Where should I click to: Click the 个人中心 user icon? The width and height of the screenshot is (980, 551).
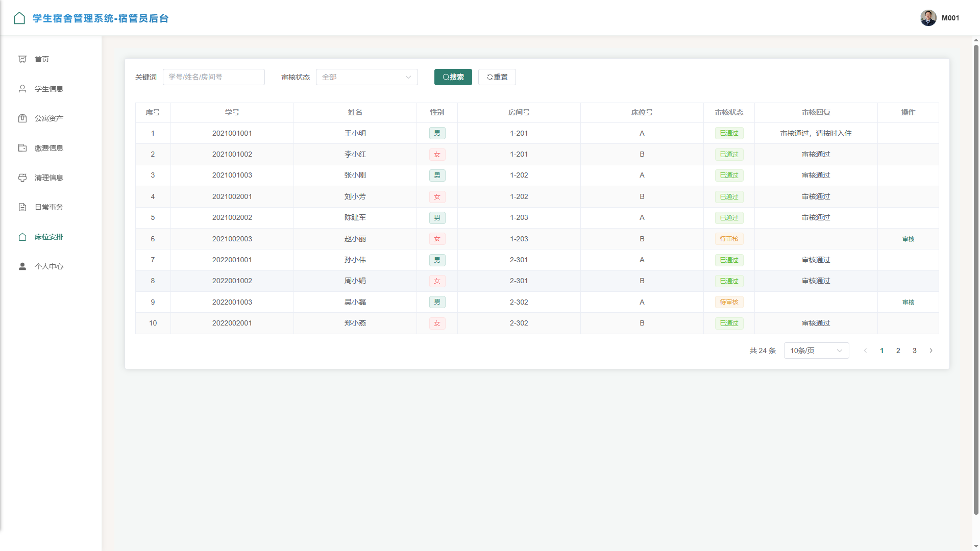tap(22, 266)
